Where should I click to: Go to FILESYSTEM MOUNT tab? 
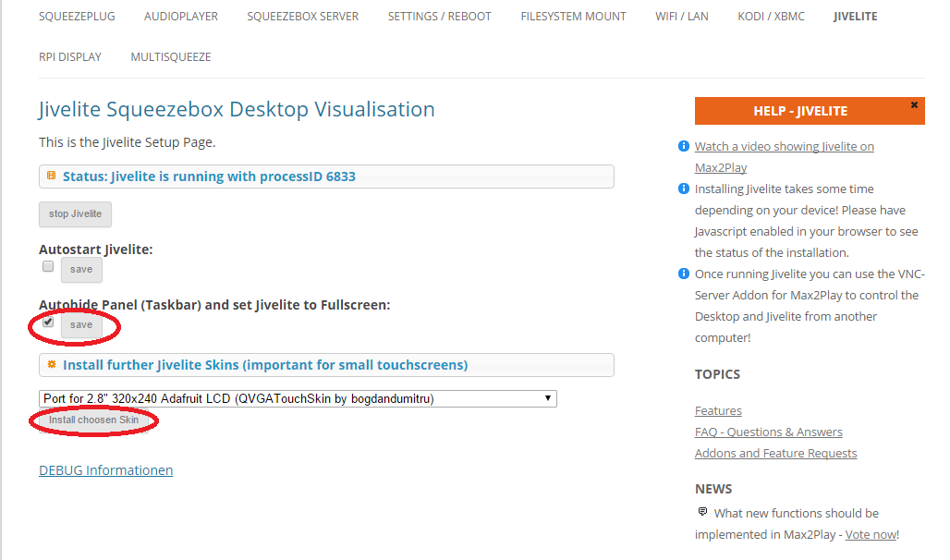(573, 17)
